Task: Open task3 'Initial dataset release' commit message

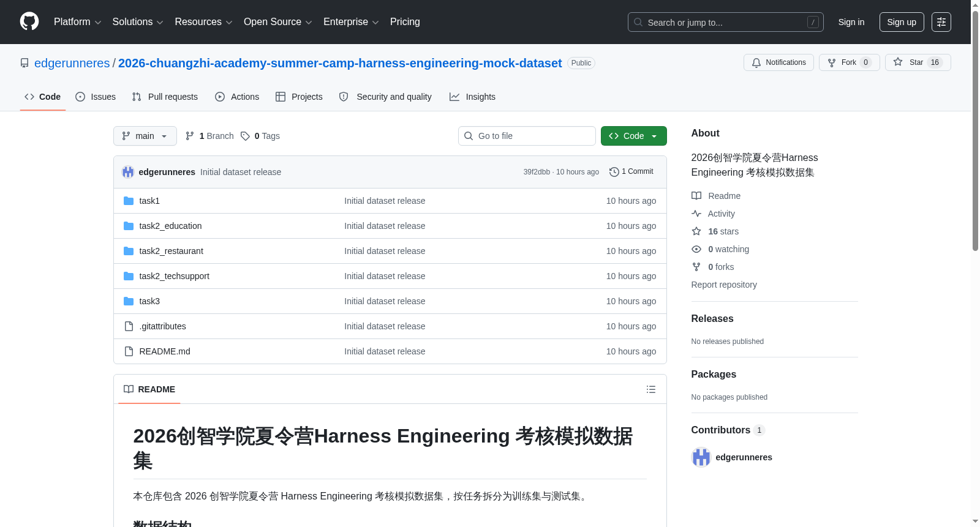Action: [385, 301]
